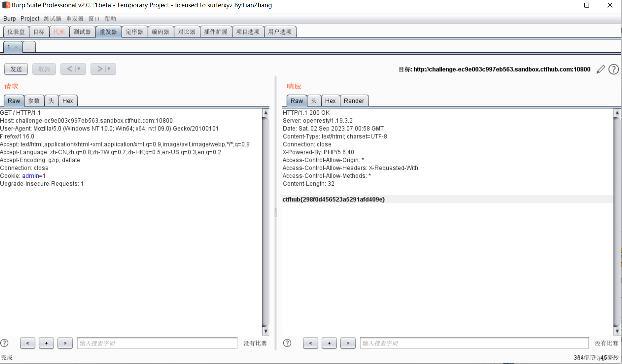
Task: Select response 头 headers tab
Action: point(314,101)
